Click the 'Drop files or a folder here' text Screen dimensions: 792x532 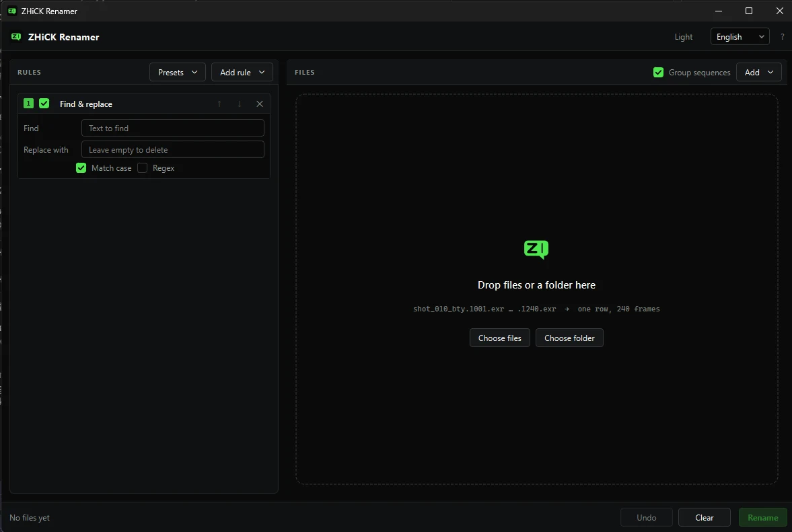[536, 285]
